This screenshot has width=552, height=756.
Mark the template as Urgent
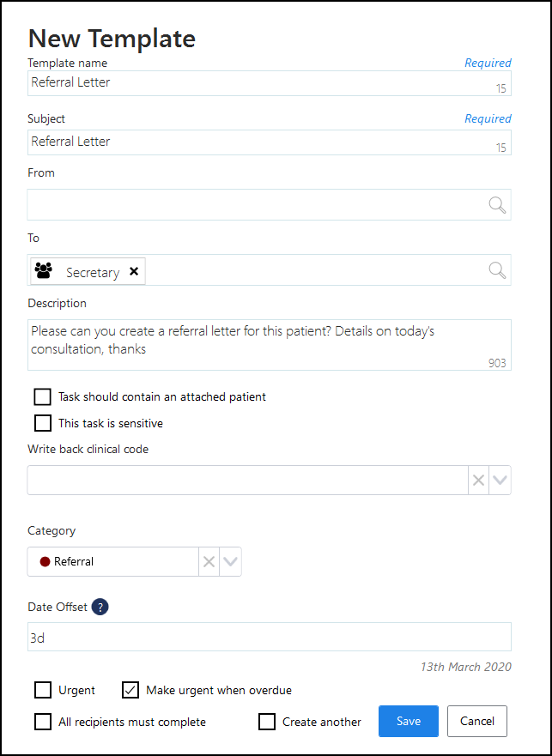43,690
